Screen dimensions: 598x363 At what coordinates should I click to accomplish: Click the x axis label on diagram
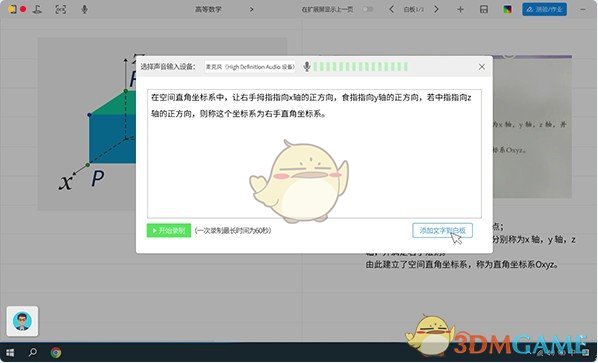click(65, 182)
